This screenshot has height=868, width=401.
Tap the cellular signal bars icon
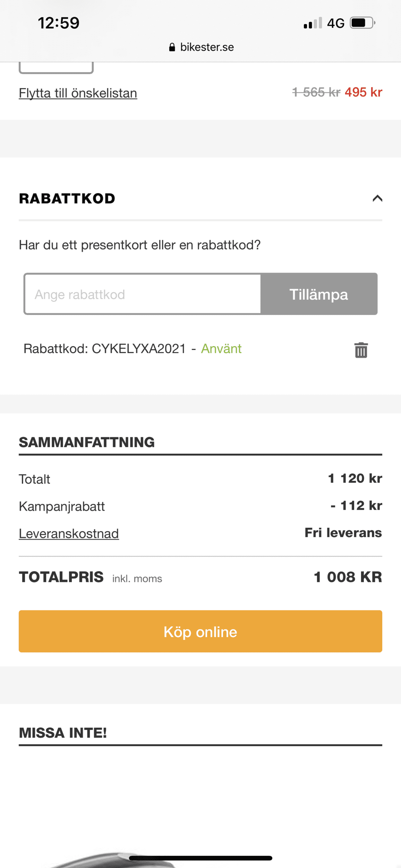[313, 23]
